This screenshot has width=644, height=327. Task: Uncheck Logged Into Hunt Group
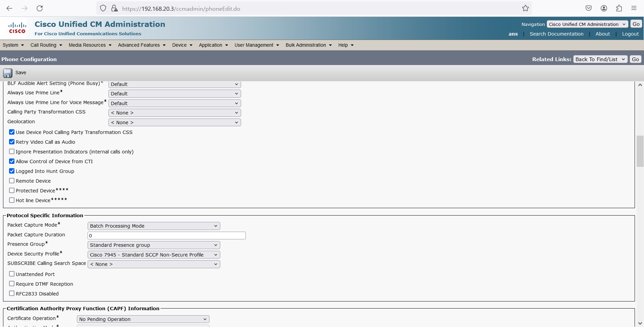click(12, 171)
